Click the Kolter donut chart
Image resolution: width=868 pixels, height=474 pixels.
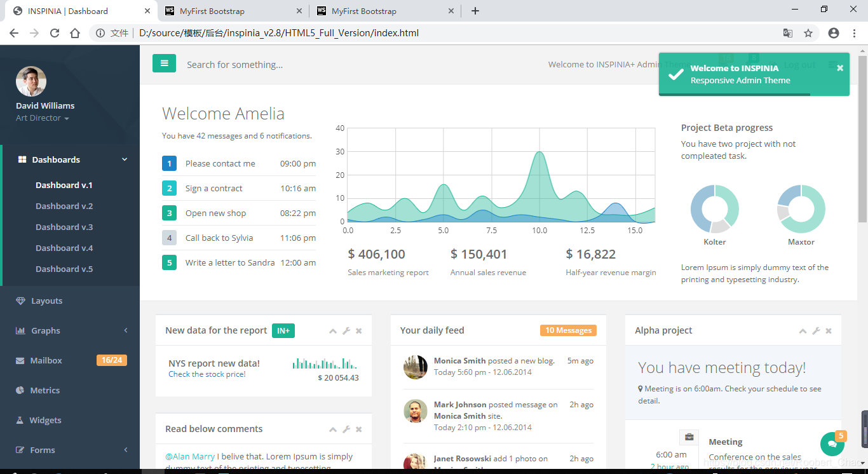point(715,208)
